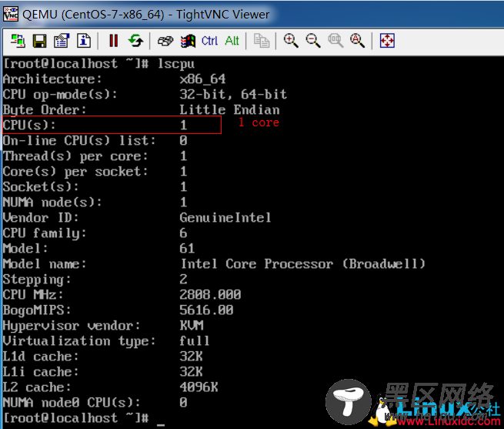The width and height of the screenshot is (504, 429).
Task: Click the 'Core(s) per socket:' label
Action: pyautogui.click(x=75, y=171)
